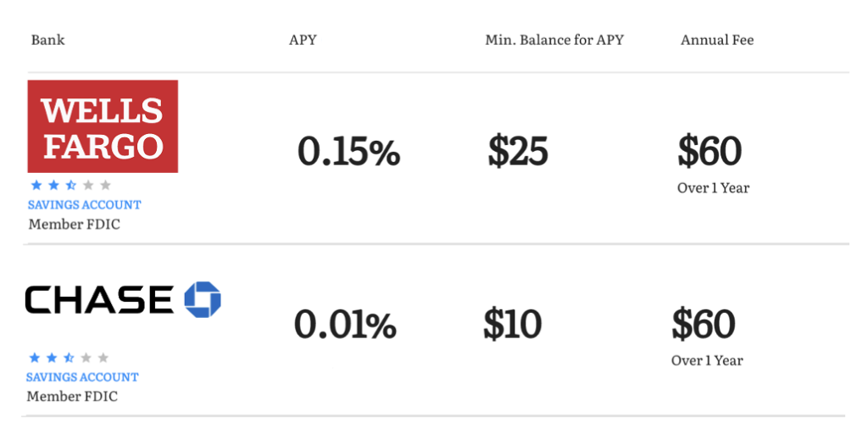
Task: Click Chase $10 minimum balance
Action: tap(513, 324)
